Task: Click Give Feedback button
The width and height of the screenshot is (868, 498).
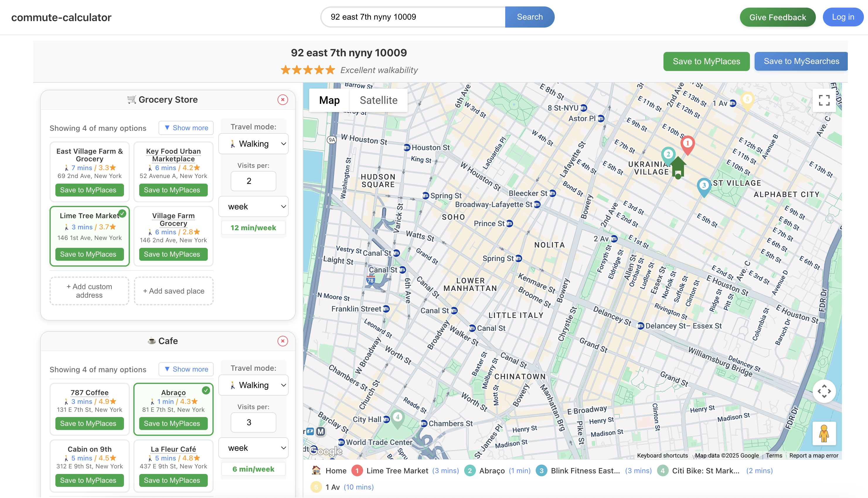Action: coord(777,17)
